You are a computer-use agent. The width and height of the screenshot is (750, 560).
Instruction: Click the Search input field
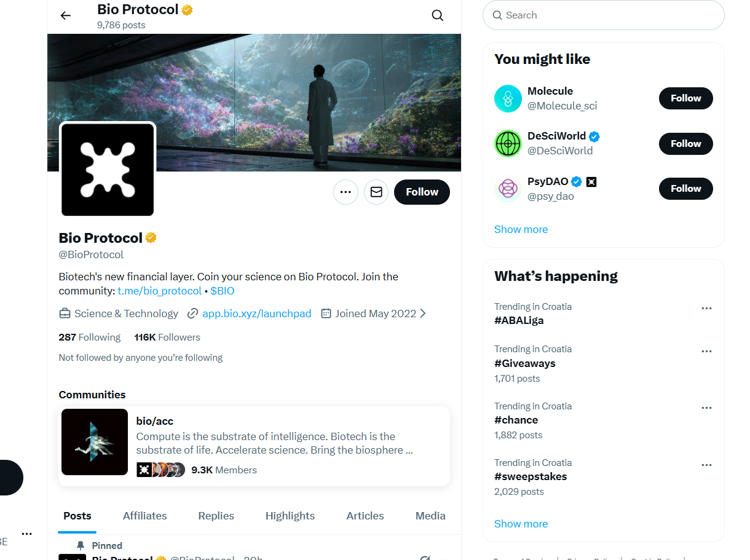tap(609, 15)
